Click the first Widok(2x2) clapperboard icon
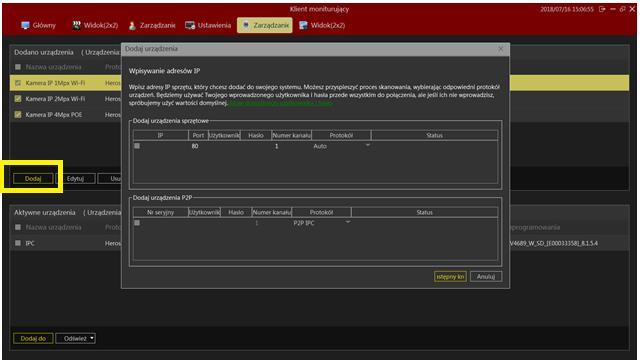The height and width of the screenshot is (363, 640). point(76,25)
